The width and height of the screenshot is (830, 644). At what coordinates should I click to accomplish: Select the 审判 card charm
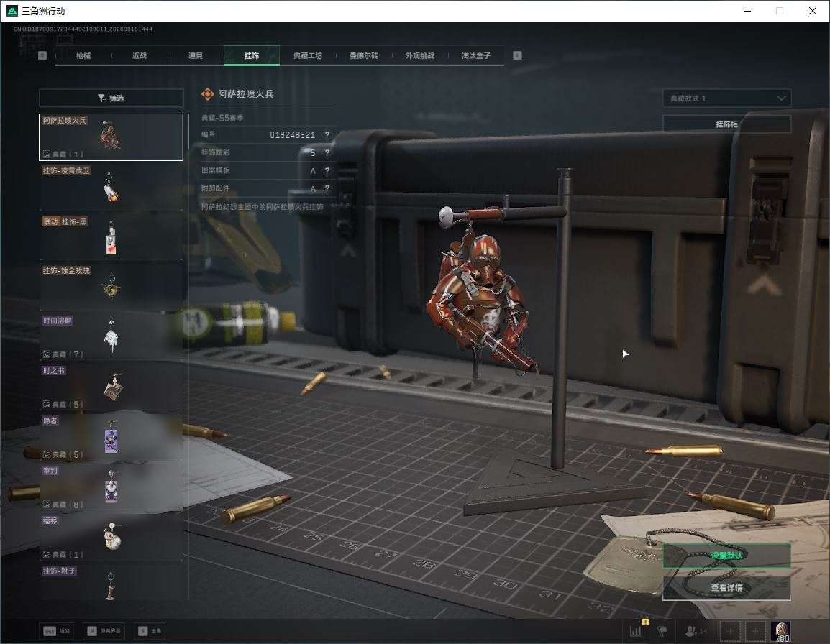point(111,487)
